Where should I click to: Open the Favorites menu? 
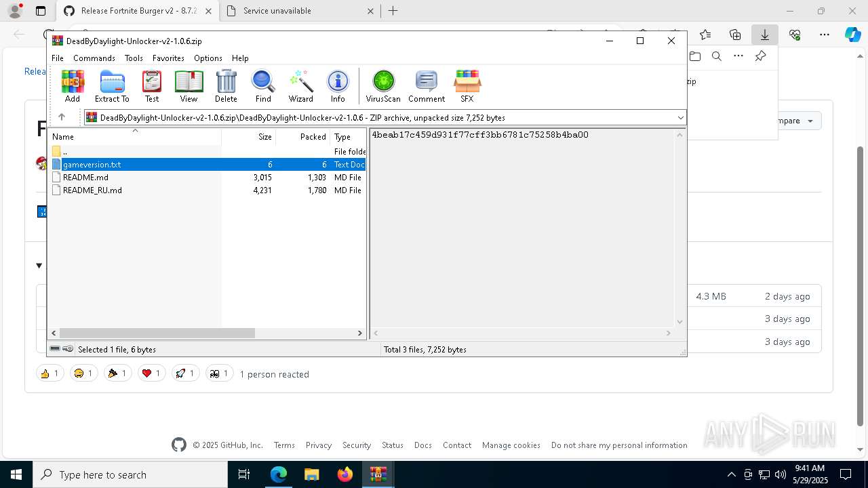point(168,58)
